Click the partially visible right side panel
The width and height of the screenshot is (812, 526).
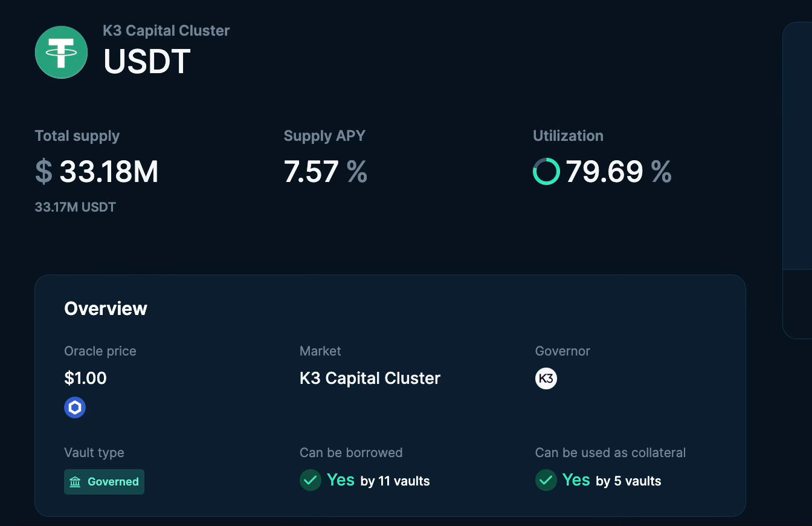click(797, 181)
